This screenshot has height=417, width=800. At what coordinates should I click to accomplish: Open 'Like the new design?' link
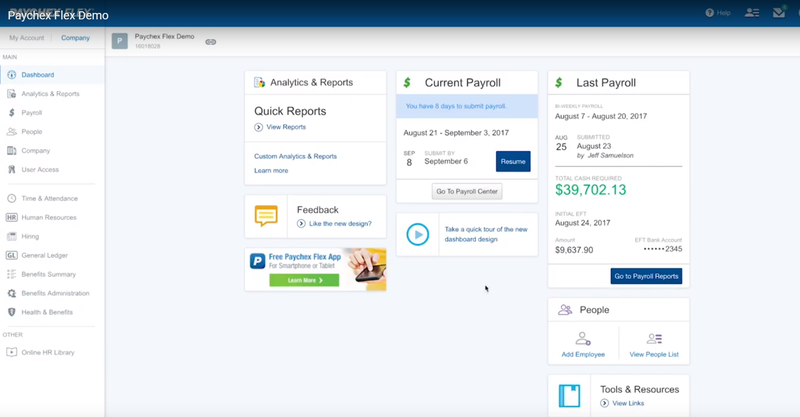340,224
